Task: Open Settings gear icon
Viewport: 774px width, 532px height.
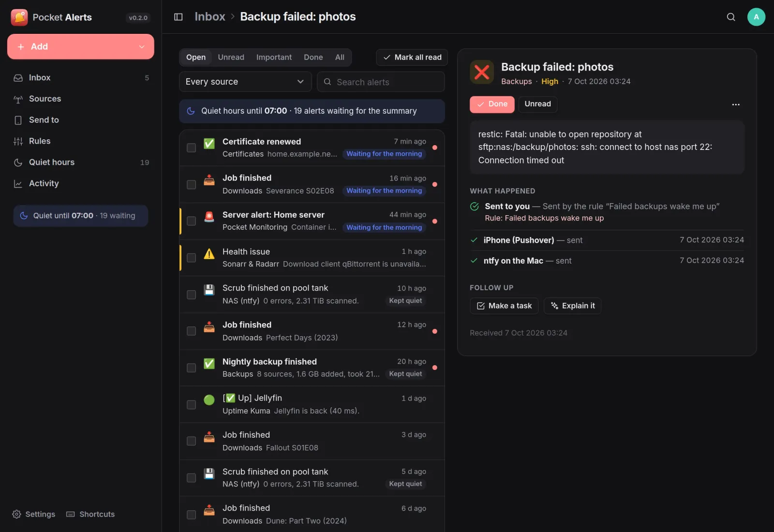Action: tap(16, 514)
